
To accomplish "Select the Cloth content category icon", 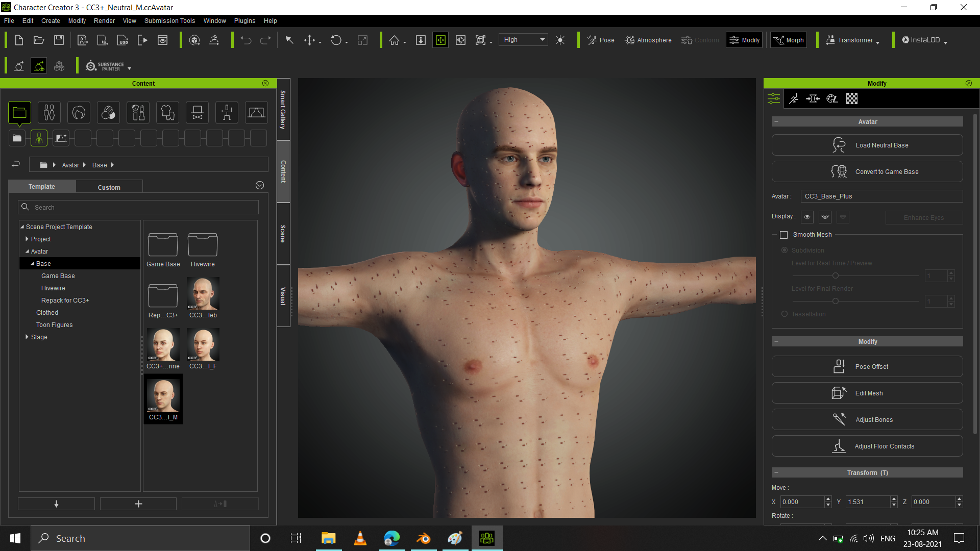I will (167, 113).
